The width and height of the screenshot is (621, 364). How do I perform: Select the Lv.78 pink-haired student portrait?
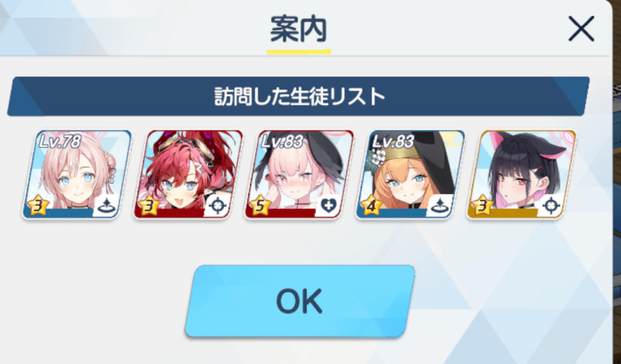click(x=77, y=174)
